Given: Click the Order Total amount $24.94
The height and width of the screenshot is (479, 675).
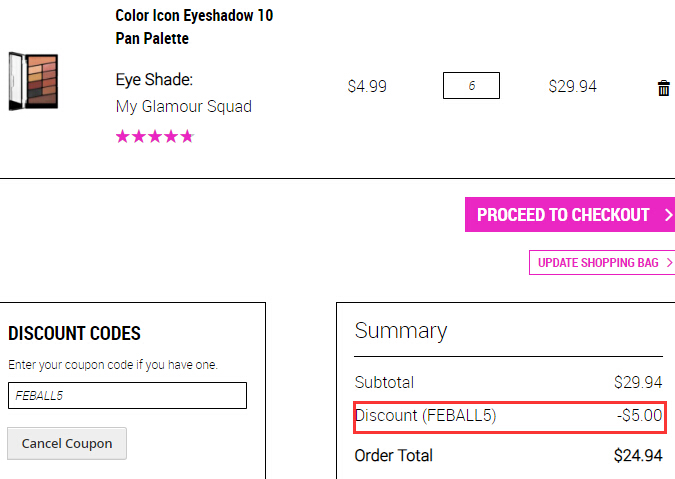Looking at the screenshot, I should 638,455.
